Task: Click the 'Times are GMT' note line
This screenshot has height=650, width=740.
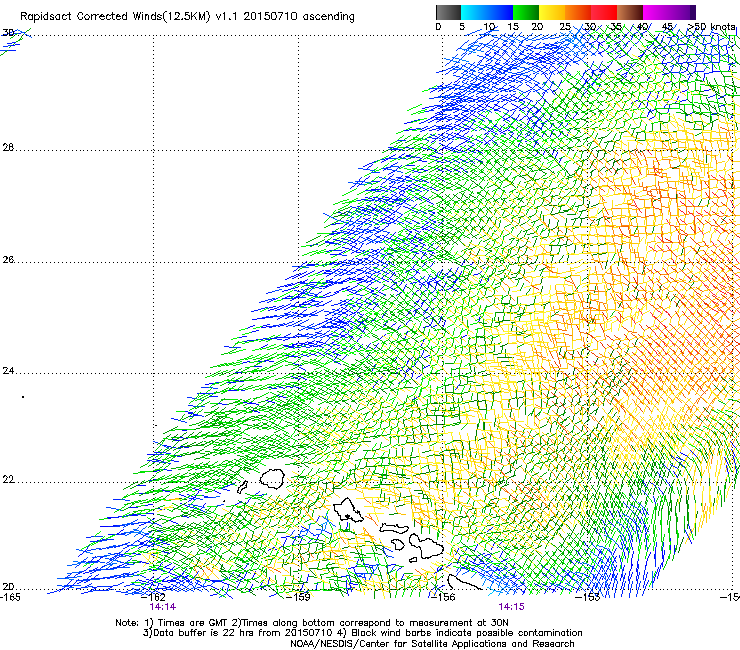Action: (x=312, y=623)
